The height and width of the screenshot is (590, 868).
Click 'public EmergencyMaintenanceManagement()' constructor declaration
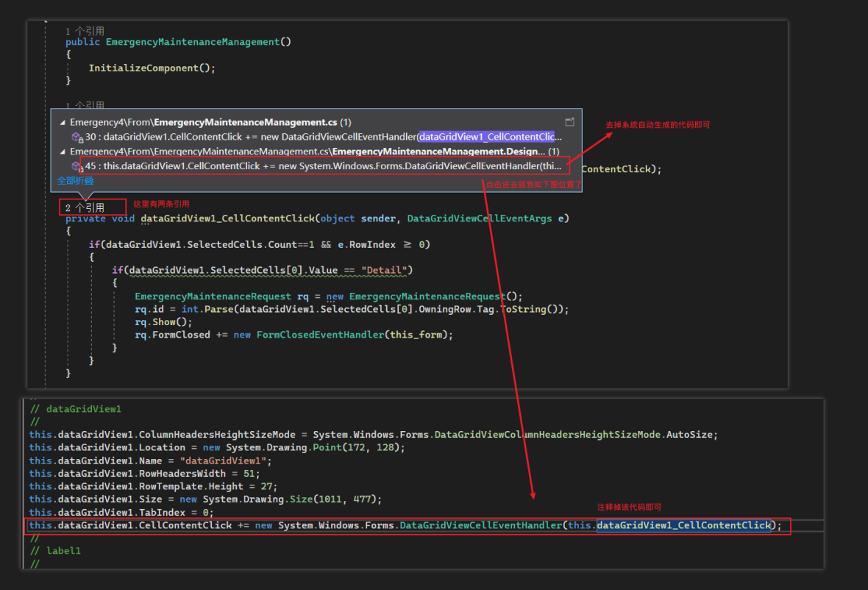click(x=178, y=42)
